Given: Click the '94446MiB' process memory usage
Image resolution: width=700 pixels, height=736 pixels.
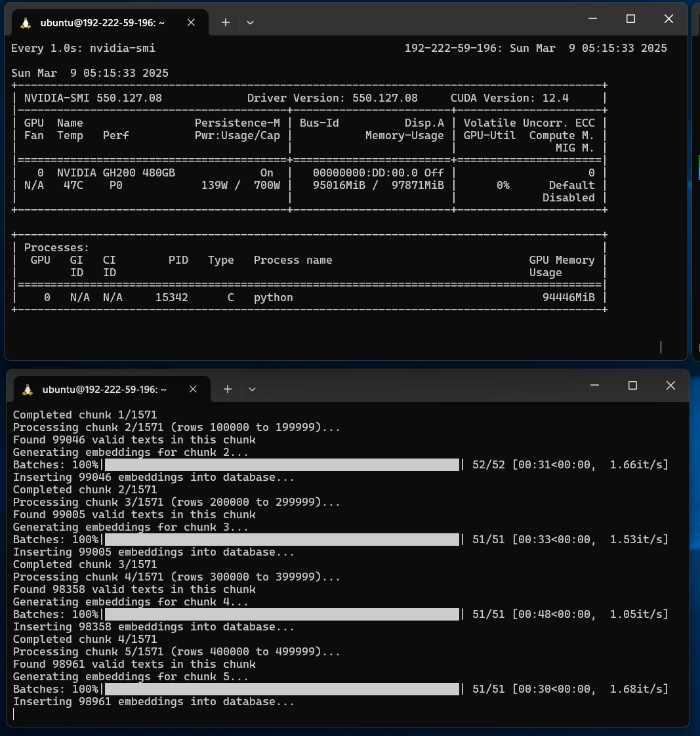Looking at the screenshot, I should [569, 298].
